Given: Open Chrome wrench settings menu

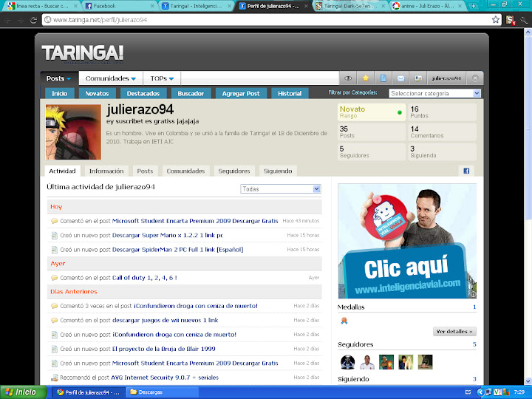Looking at the screenshot, I should click(x=524, y=20).
